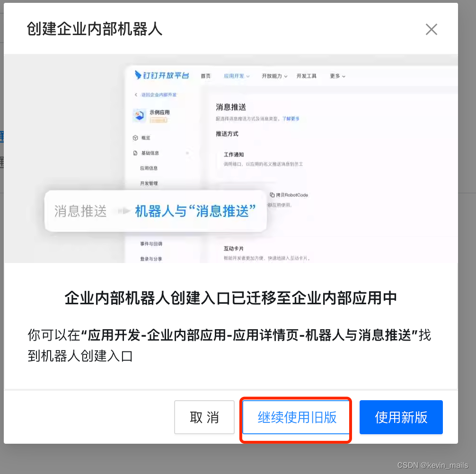Open 开发管理 in the sidebar
Screen dimensions: 476x474
tap(149, 183)
